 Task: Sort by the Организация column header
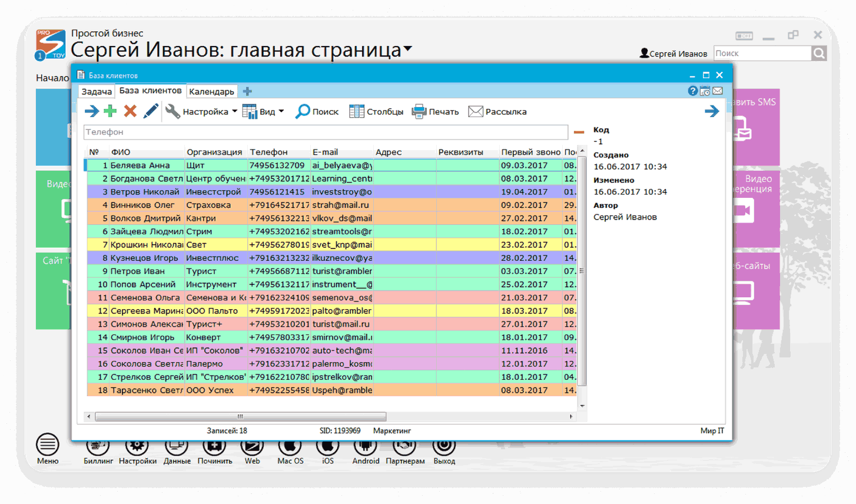pos(215,152)
